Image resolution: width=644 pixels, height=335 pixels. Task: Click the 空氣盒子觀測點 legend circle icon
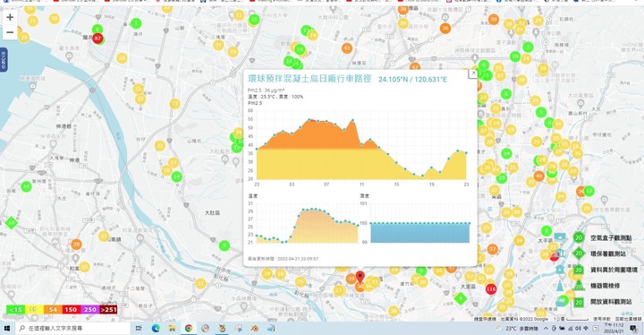click(x=579, y=237)
